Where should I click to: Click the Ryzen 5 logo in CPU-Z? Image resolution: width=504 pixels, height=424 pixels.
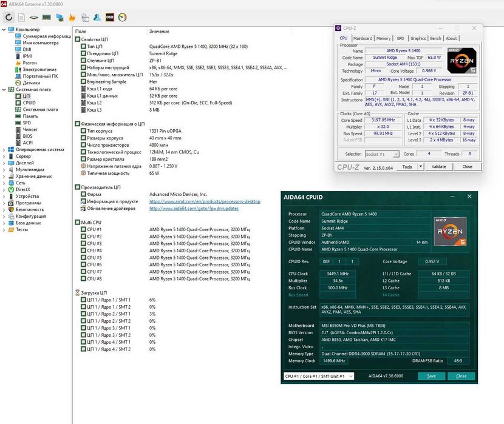[x=461, y=60]
